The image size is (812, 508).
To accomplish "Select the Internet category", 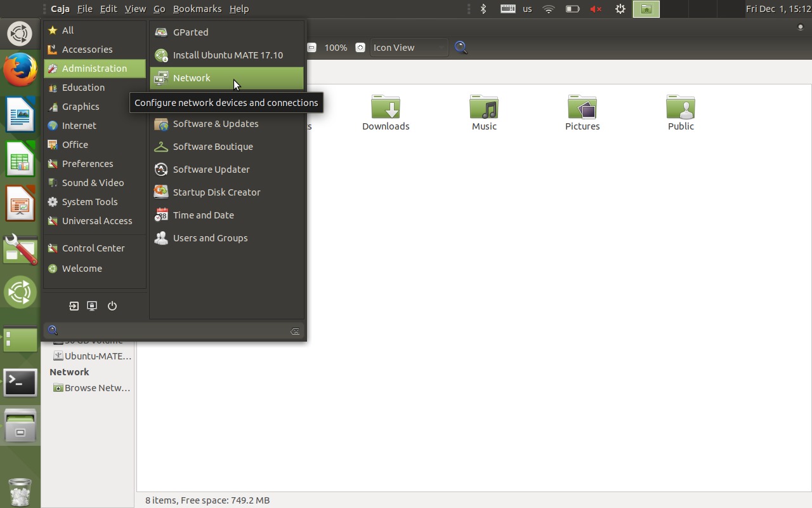I will [95, 126].
